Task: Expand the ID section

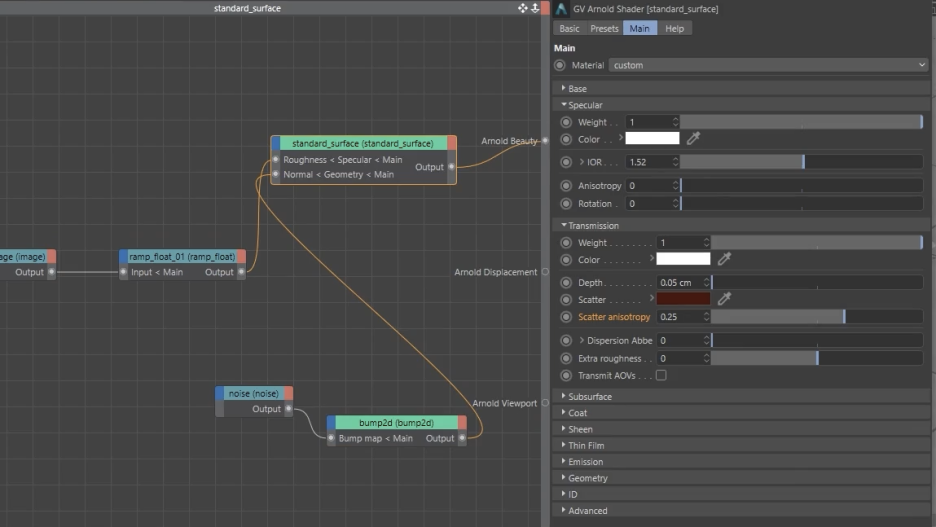Action: (564, 494)
